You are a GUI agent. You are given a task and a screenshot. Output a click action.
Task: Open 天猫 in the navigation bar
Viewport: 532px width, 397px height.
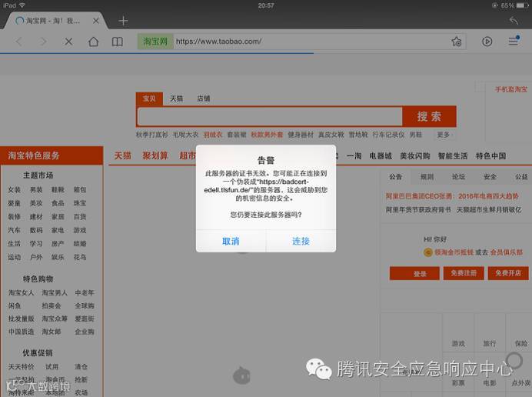click(x=122, y=156)
